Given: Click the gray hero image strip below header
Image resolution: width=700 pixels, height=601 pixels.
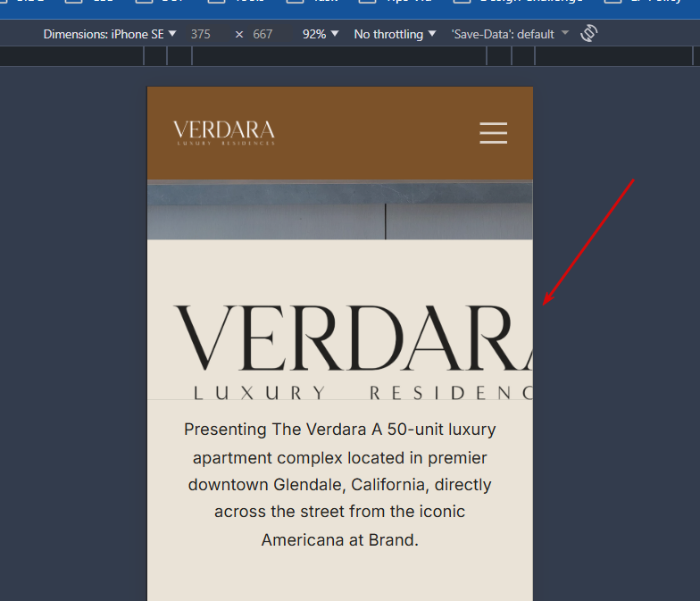Looking at the screenshot, I should click(x=339, y=210).
